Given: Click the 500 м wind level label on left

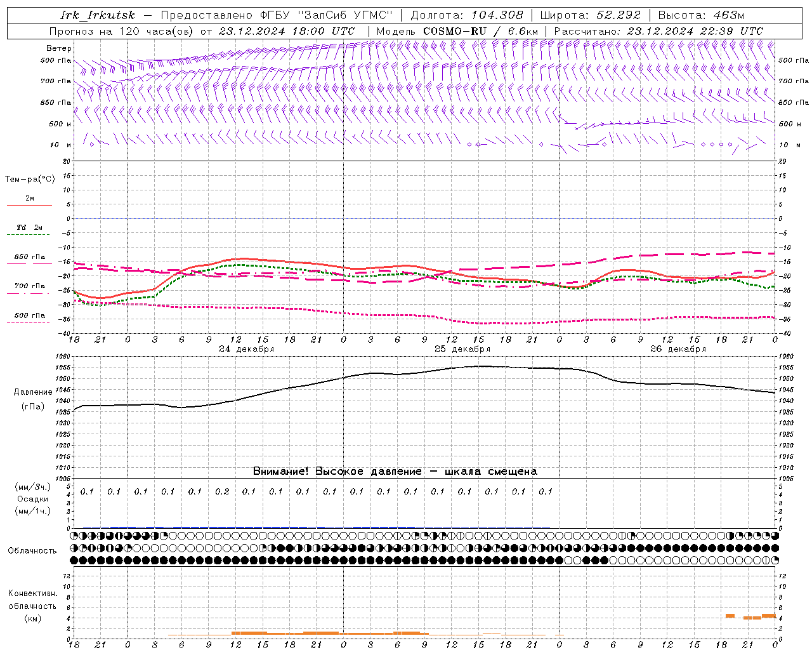Looking at the screenshot, I should (60, 124).
